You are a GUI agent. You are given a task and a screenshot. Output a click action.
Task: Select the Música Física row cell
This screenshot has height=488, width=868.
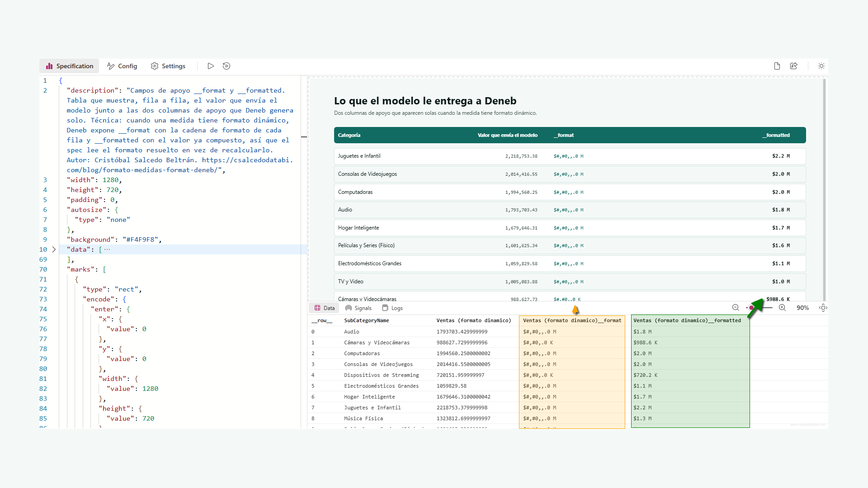pyautogui.click(x=363, y=418)
